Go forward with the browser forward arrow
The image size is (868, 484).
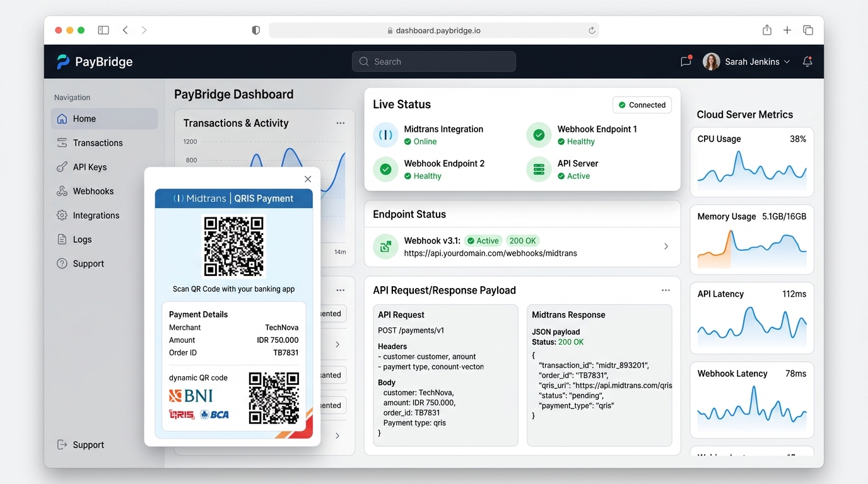coord(144,30)
